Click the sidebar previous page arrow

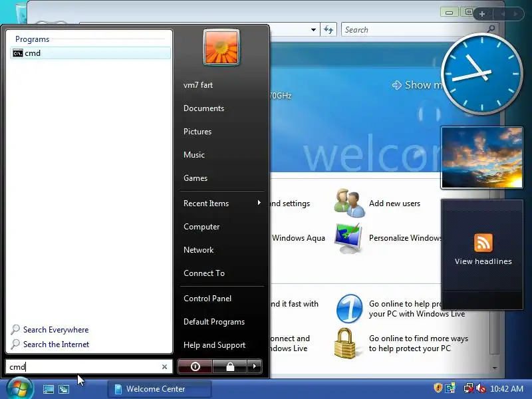[503, 14]
